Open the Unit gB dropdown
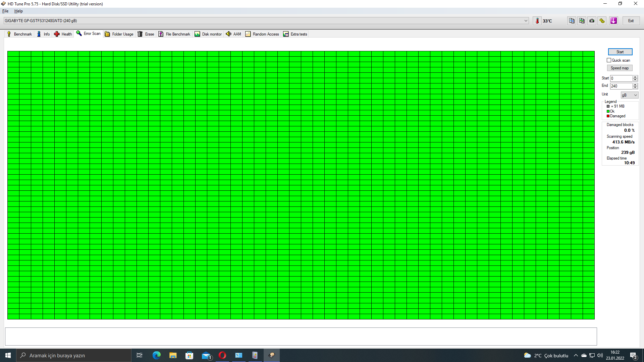Screen dimensions: 644x362 click(629, 95)
